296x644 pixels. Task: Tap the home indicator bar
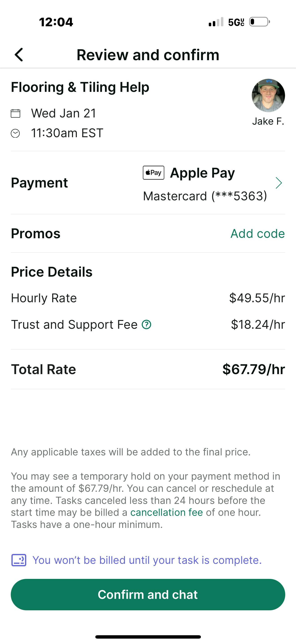point(148,637)
